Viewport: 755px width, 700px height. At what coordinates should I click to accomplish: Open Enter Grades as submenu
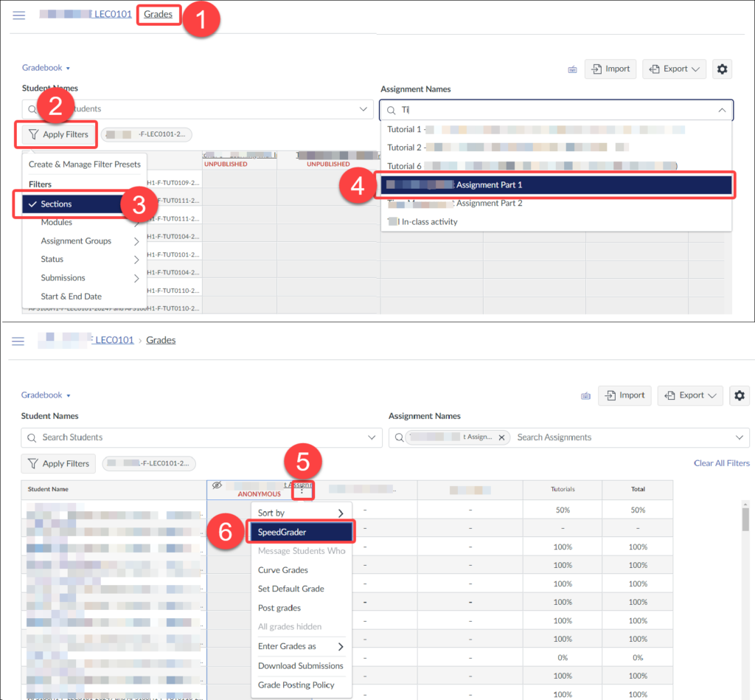click(x=302, y=646)
